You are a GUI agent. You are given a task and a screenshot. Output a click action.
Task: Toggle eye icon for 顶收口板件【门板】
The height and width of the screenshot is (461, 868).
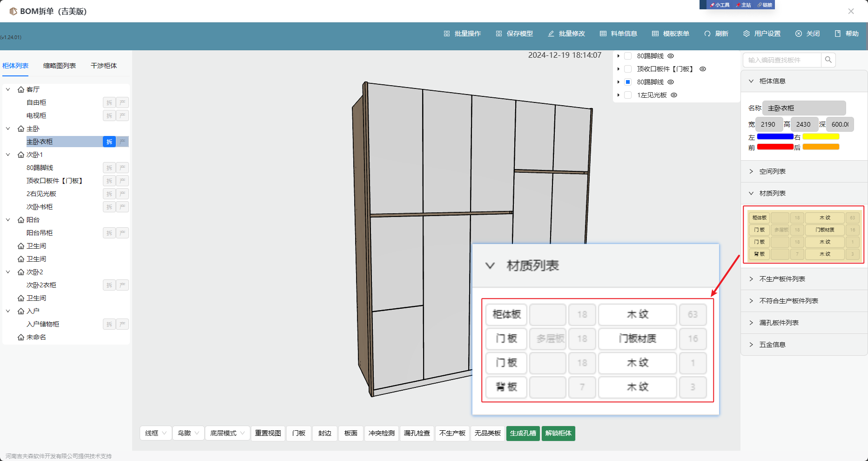coord(703,69)
